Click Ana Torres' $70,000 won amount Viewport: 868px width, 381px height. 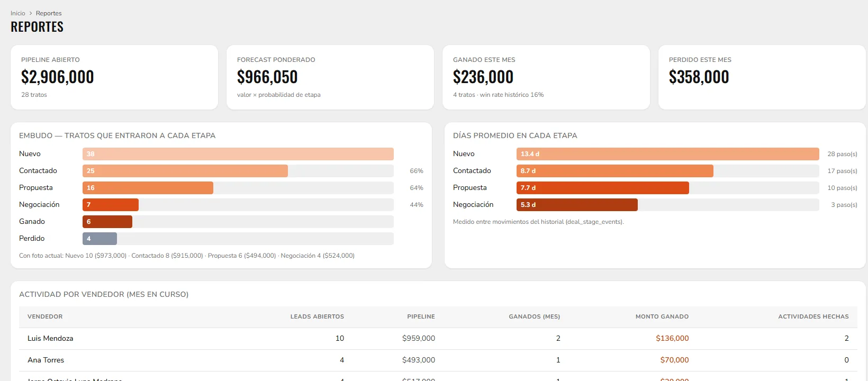tap(674, 360)
